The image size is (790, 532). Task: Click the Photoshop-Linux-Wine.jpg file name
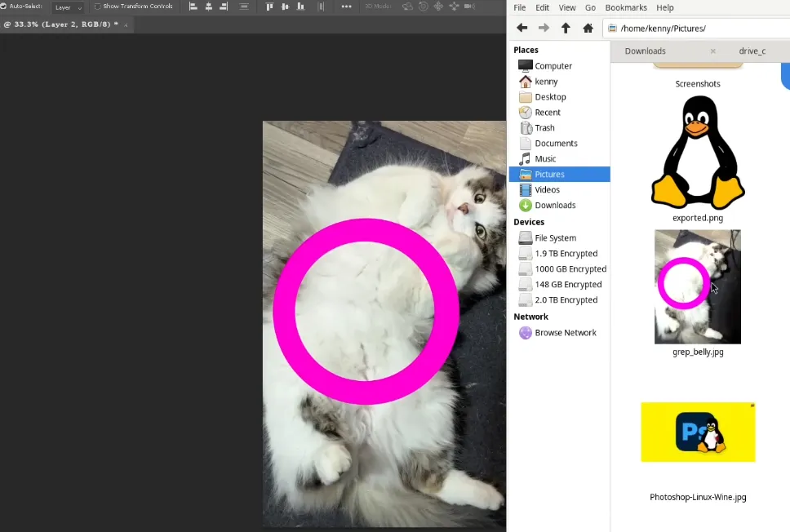tap(698, 497)
